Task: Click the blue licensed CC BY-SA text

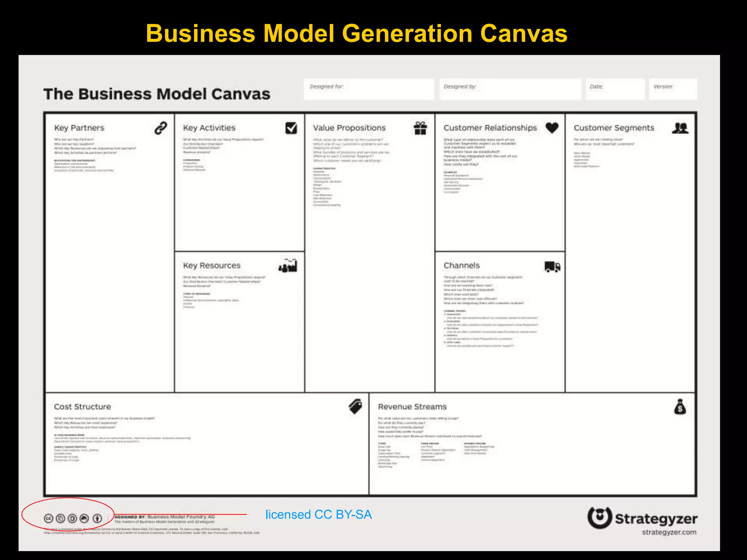Action: pyautogui.click(x=318, y=514)
